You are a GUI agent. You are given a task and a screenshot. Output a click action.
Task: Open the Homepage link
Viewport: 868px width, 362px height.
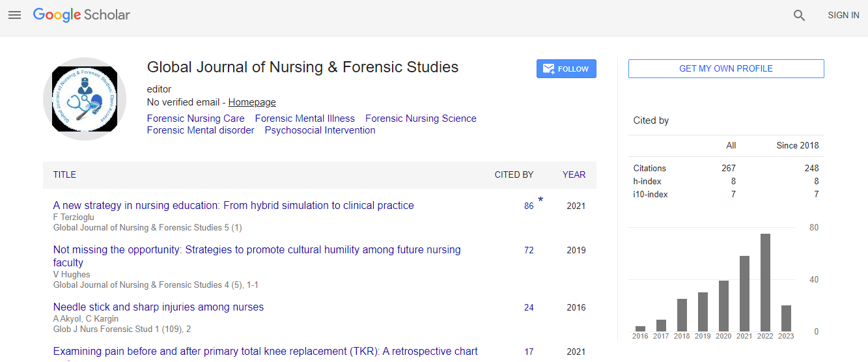pos(252,102)
